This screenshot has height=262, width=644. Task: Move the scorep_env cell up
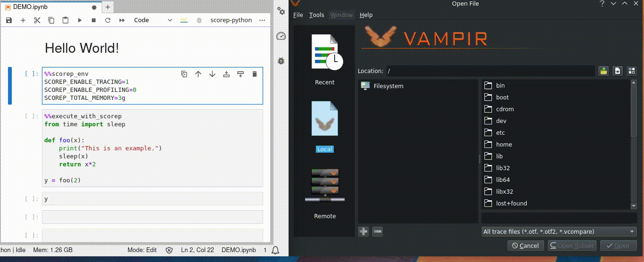coord(198,74)
